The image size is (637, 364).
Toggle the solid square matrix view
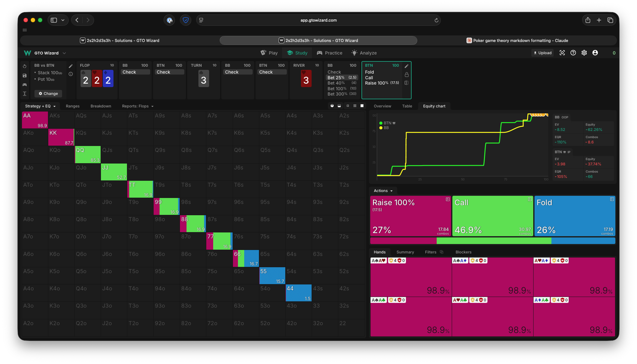click(x=362, y=106)
